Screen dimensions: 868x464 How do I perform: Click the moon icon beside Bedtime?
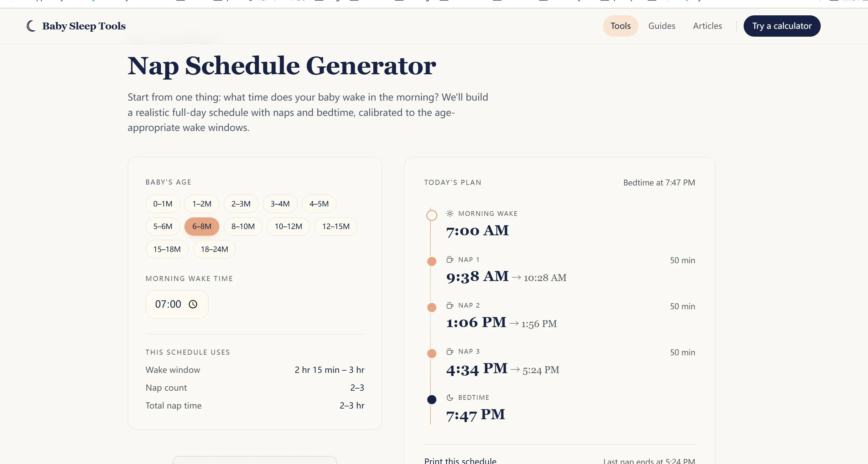click(x=450, y=397)
